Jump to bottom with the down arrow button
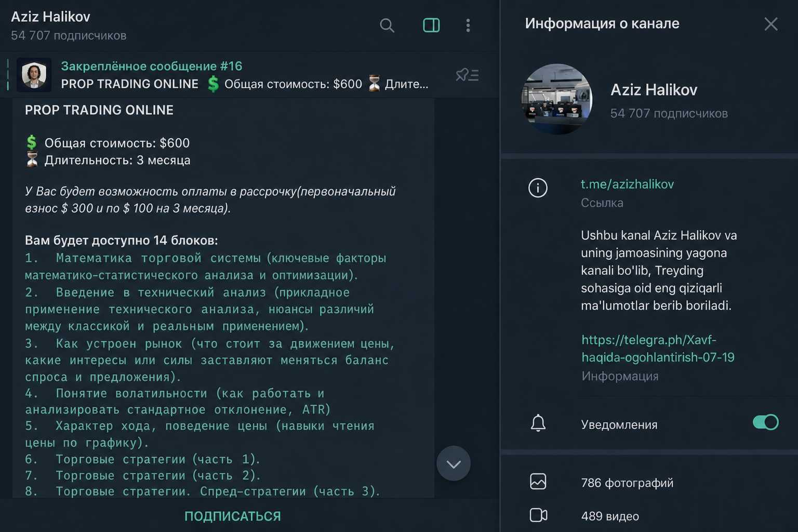This screenshot has width=798, height=532. 454,463
